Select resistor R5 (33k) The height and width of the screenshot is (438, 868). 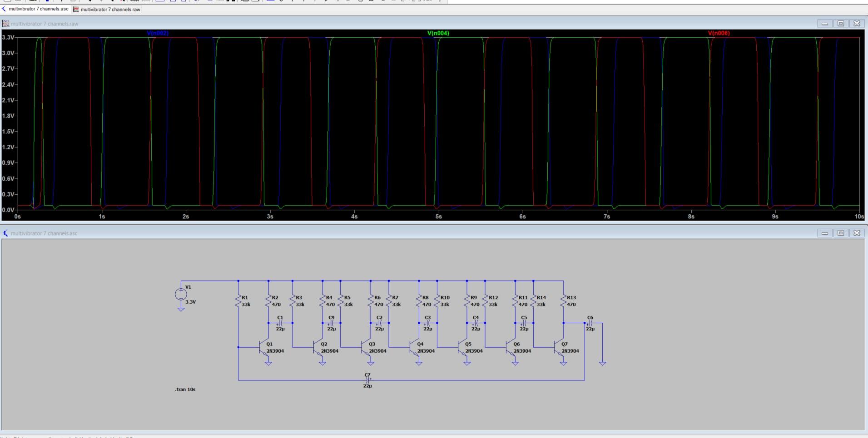pos(341,301)
